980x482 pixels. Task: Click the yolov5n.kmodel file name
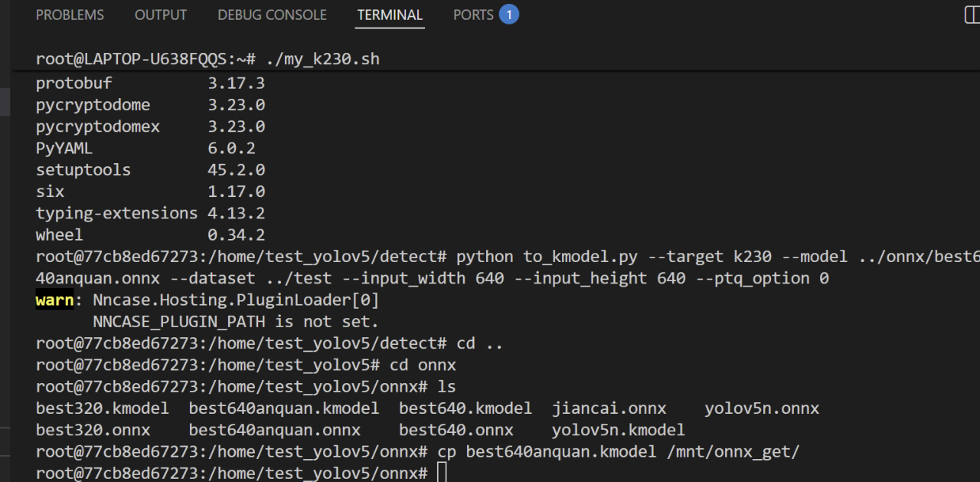pos(618,430)
